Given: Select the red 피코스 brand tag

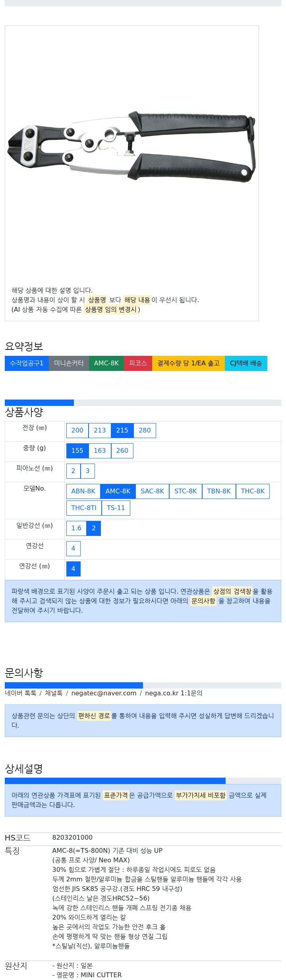Looking at the screenshot, I should [138, 363].
